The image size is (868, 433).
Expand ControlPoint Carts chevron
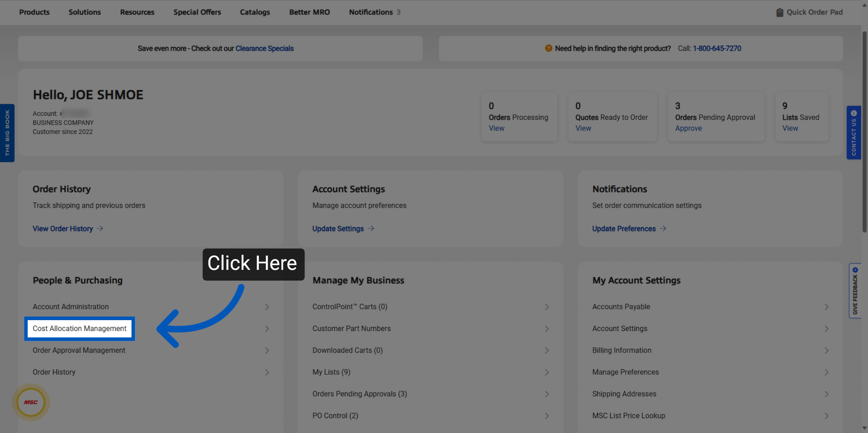tap(547, 307)
